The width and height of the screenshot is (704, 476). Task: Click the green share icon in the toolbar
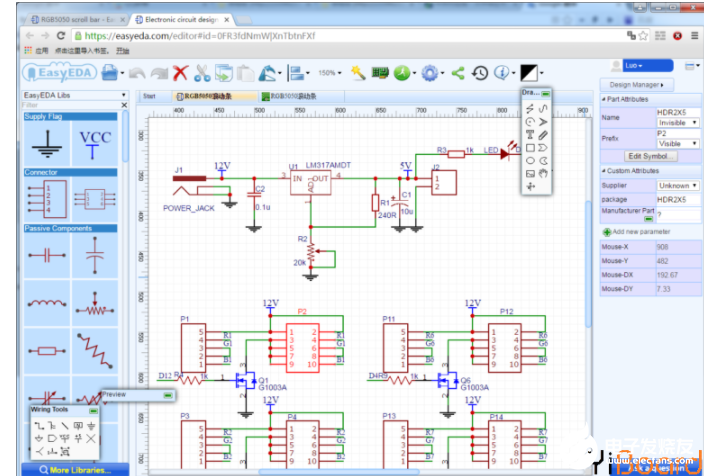point(458,73)
